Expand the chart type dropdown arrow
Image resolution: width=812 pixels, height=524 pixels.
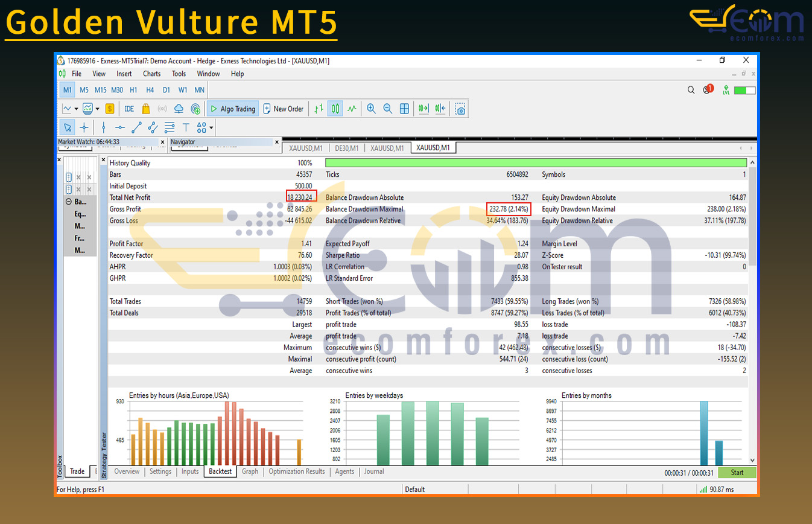[76, 109]
